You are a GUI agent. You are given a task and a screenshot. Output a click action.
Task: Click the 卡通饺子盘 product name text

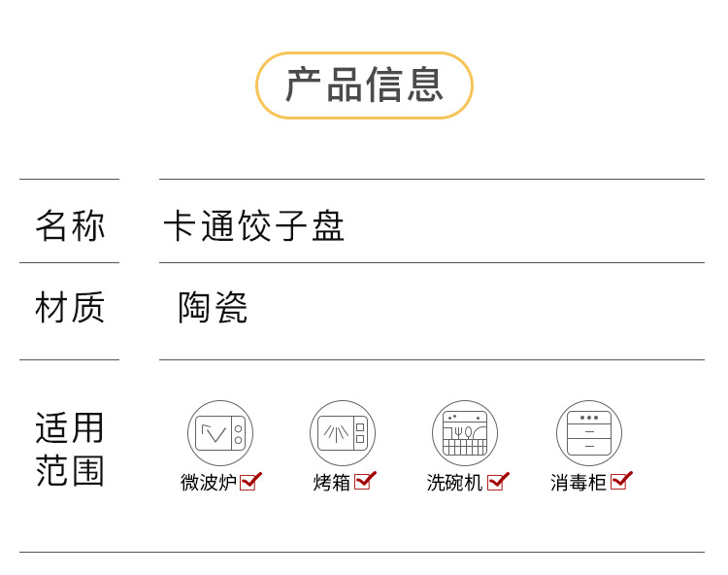tap(254, 226)
